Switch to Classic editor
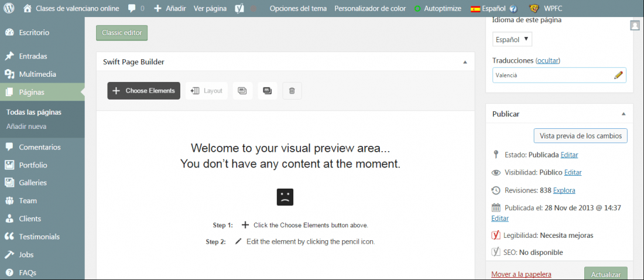This screenshot has height=280, width=644. point(122,33)
